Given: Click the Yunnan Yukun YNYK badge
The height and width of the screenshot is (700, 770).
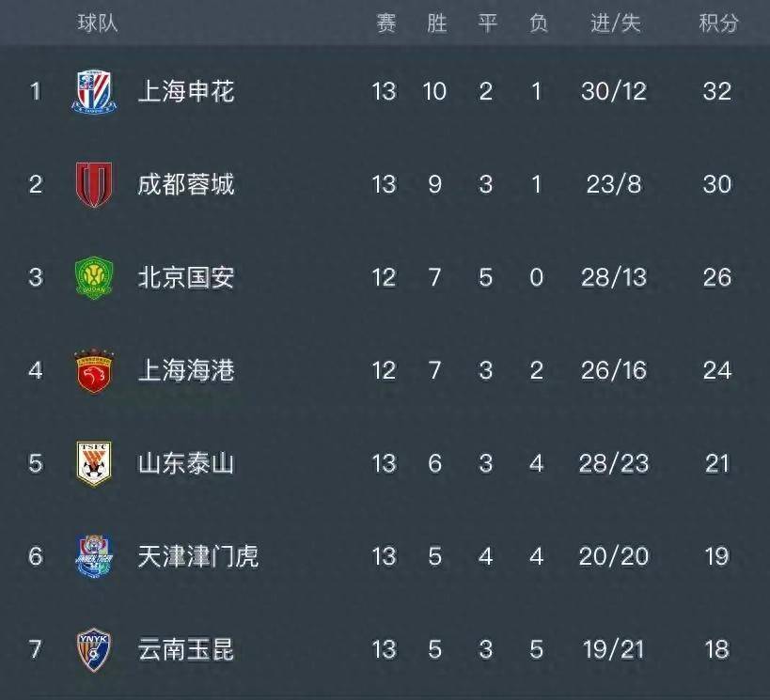Looking at the screenshot, I should point(94,649).
